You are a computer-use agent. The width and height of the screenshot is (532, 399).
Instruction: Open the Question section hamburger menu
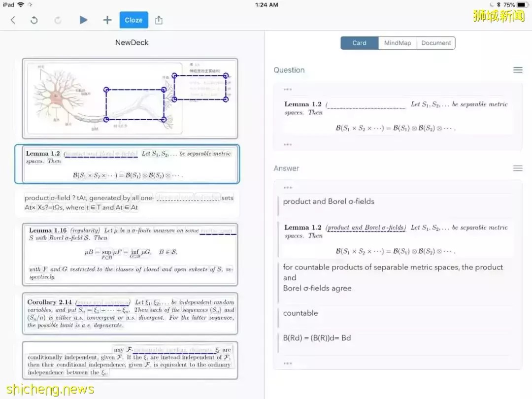click(x=518, y=70)
